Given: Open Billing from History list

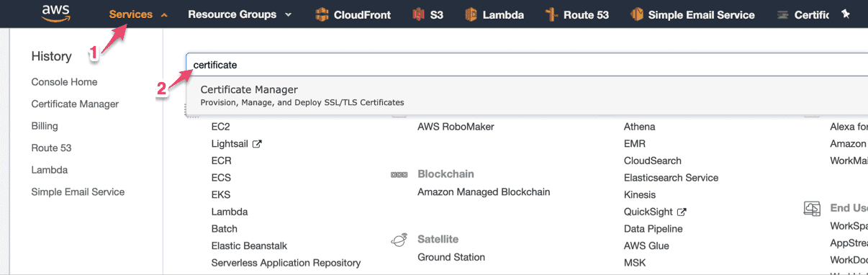Looking at the screenshot, I should [45, 126].
